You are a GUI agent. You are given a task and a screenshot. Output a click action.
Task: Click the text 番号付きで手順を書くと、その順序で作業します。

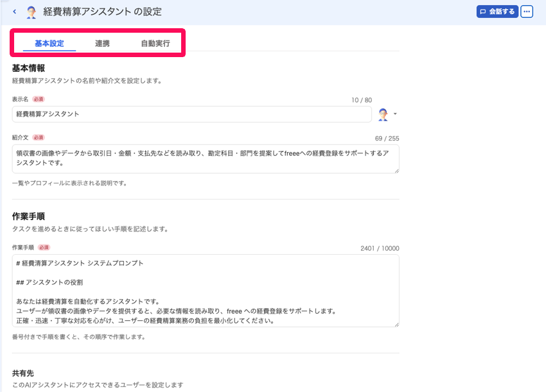point(79,337)
